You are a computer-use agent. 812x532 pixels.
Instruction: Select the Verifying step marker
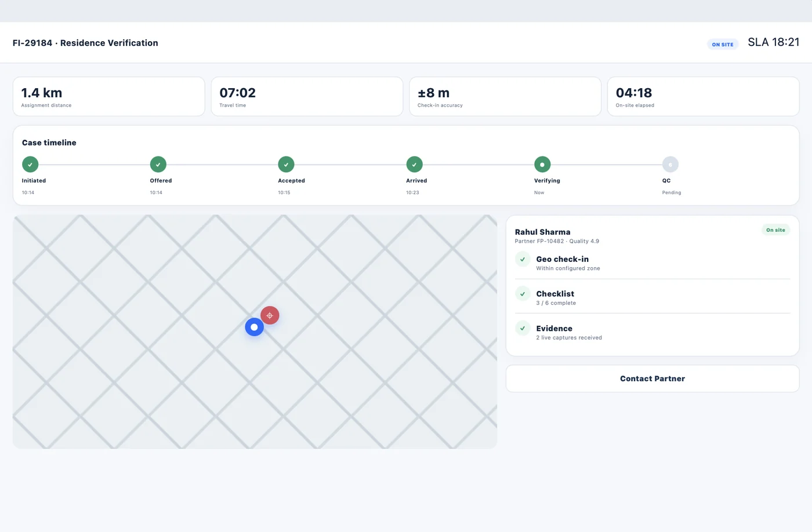pyautogui.click(x=542, y=165)
